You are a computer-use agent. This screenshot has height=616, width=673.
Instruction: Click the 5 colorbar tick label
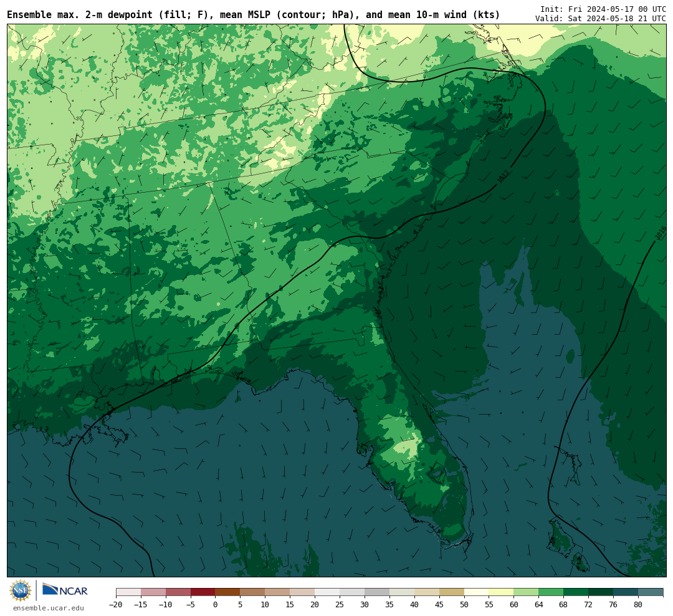(x=241, y=604)
